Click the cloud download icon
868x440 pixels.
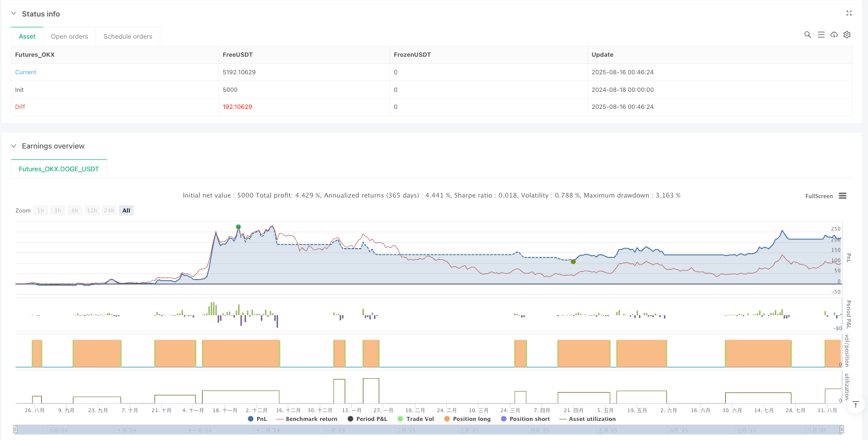(x=834, y=35)
